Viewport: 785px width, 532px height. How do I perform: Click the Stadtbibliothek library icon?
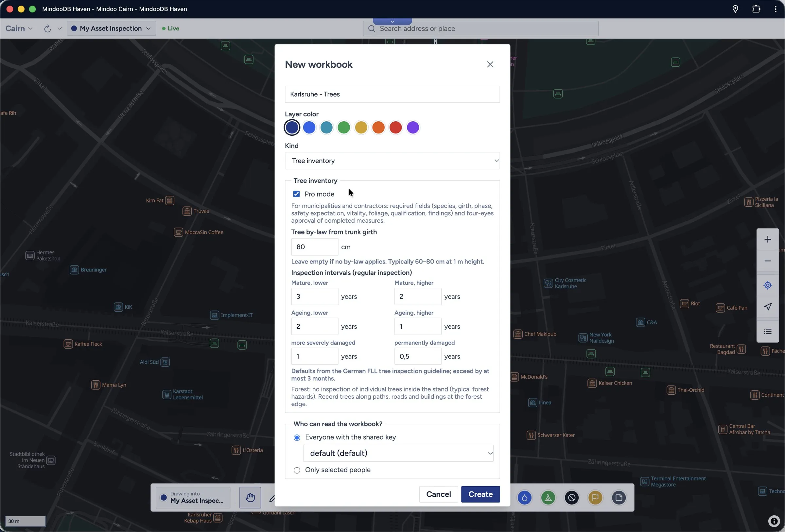(x=51, y=460)
